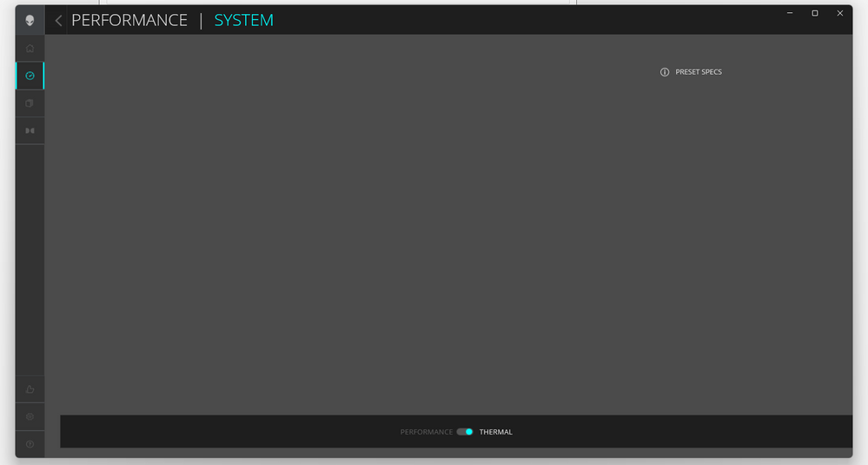The image size is (868, 465).
Task: Open feedback via thumbs-up icon
Action: [30, 389]
